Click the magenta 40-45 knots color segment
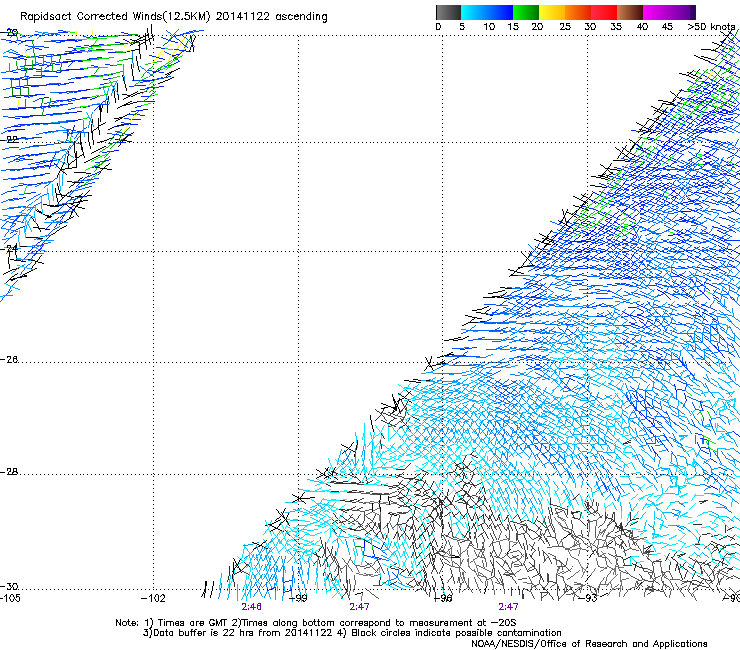740x650 pixels. (x=656, y=12)
